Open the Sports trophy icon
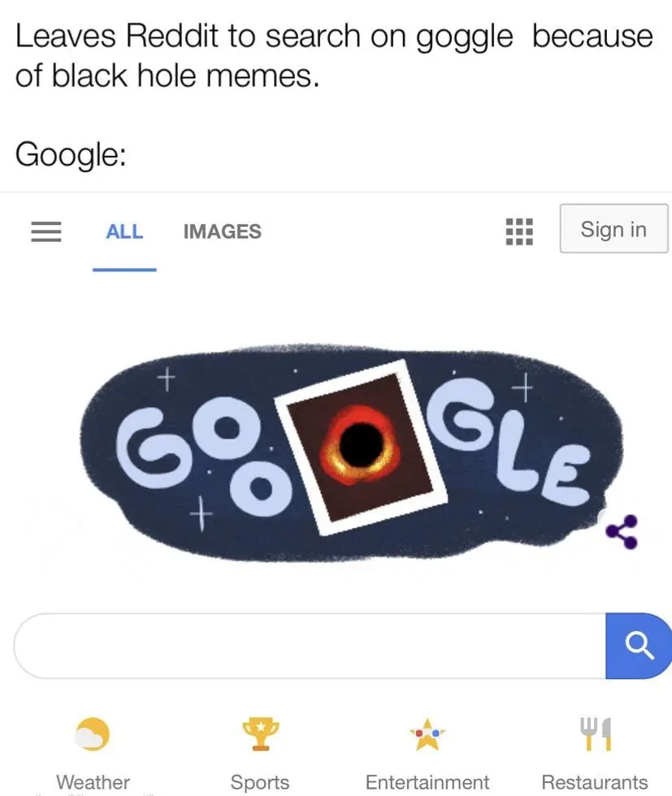 tap(261, 733)
